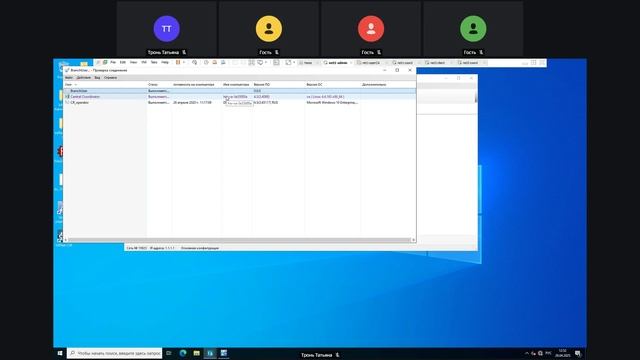The height and width of the screenshot is (360, 640).
Task: Open the File menu in VMware toolbar
Action: [x=113, y=62]
